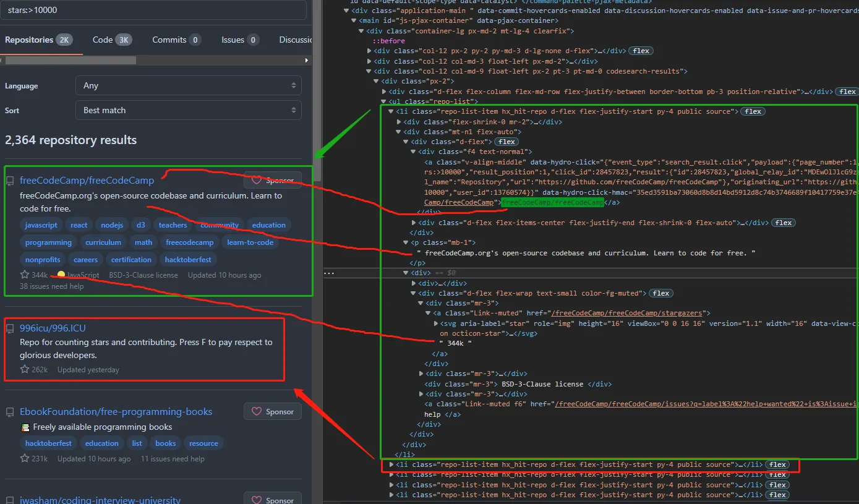This screenshot has width=859, height=504.
Task: Toggle the flex badge on the ul repo-list line
Action: click(x=847, y=92)
